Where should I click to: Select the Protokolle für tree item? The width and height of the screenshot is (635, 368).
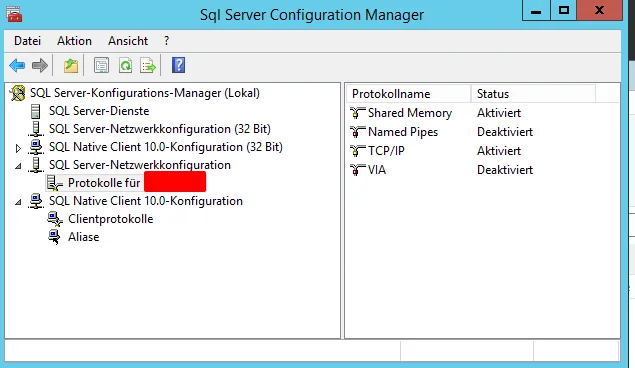104,183
